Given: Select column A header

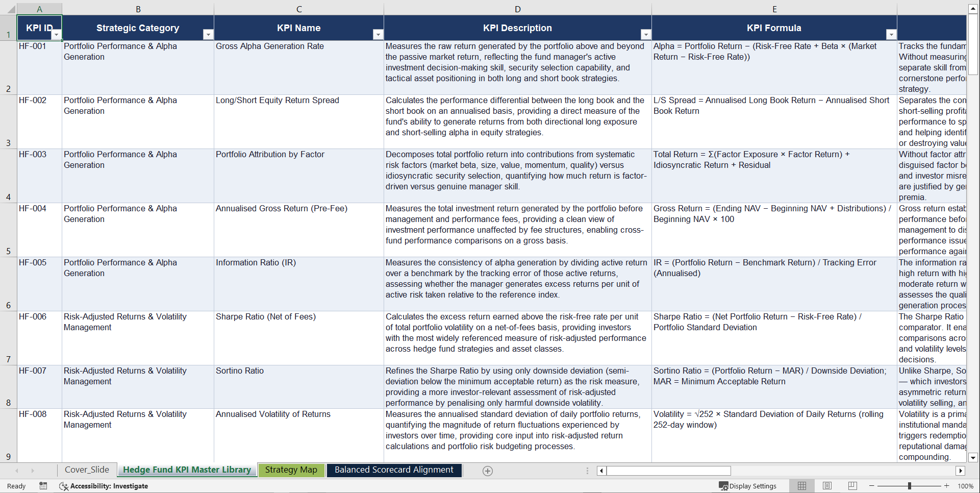Looking at the screenshot, I should [39, 9].
